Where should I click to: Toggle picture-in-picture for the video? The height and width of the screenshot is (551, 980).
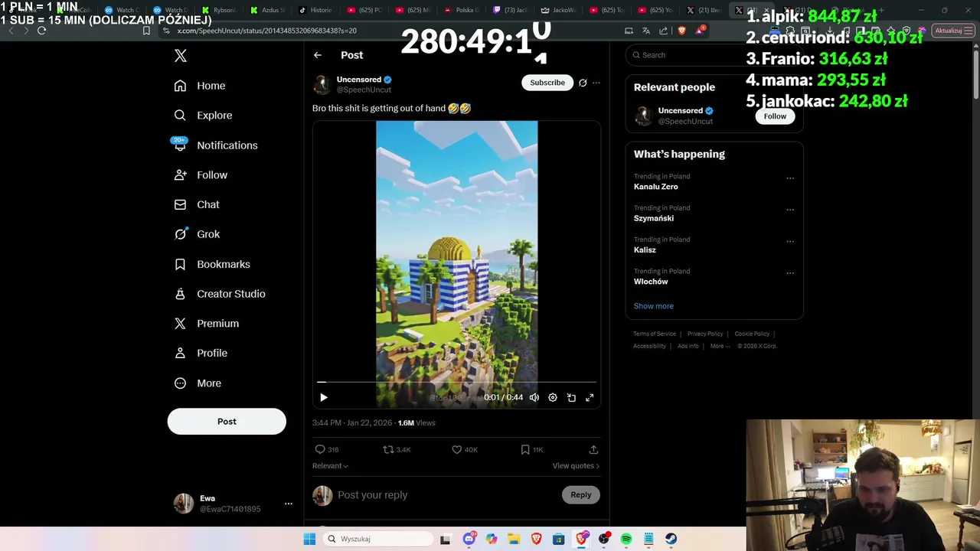tap(571, 397)
